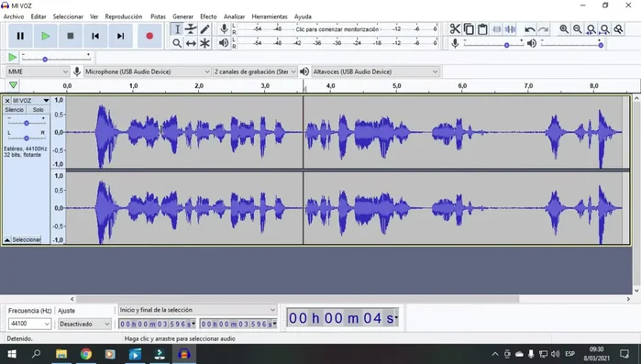This screenshot has height=364, width=641.
Task: Open the '2 canales de grabación' dropdown
Action: click(x=255, y=72)
